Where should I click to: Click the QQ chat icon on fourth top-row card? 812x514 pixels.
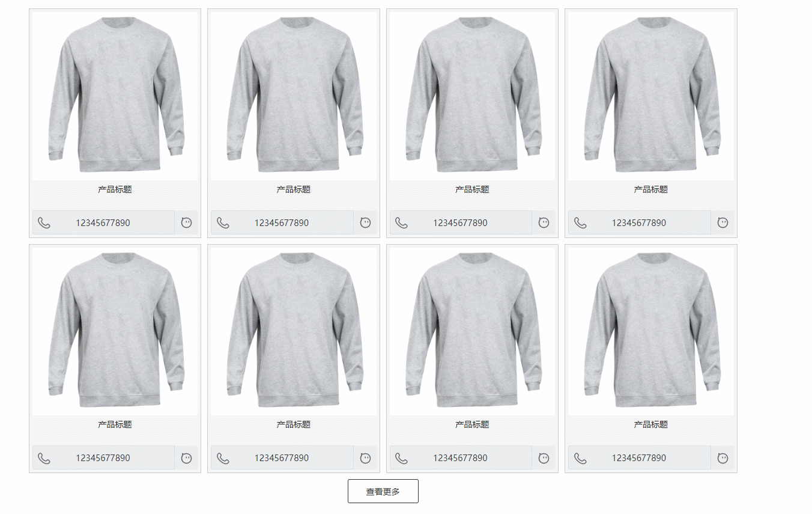pyautogui.click(x=723, y=222)
